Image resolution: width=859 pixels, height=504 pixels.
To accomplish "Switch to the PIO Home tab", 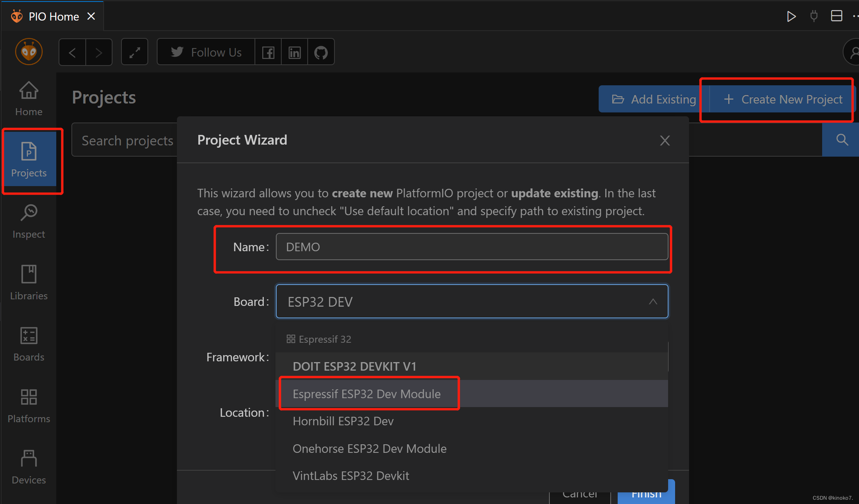I will pos(54,16).
